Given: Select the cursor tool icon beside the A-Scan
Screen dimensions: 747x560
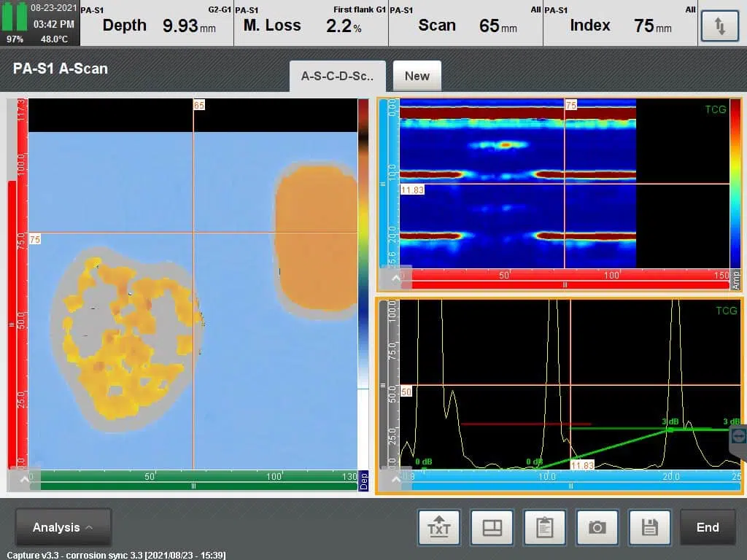Looking at the screenshot, I should [x=737, y=437].
